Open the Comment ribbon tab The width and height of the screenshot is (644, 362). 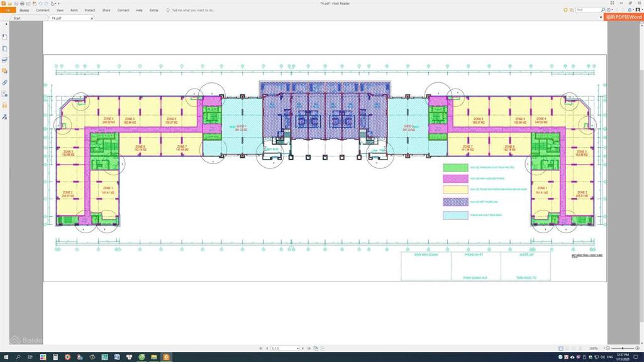pyautogui.click(x=43, y=10)
